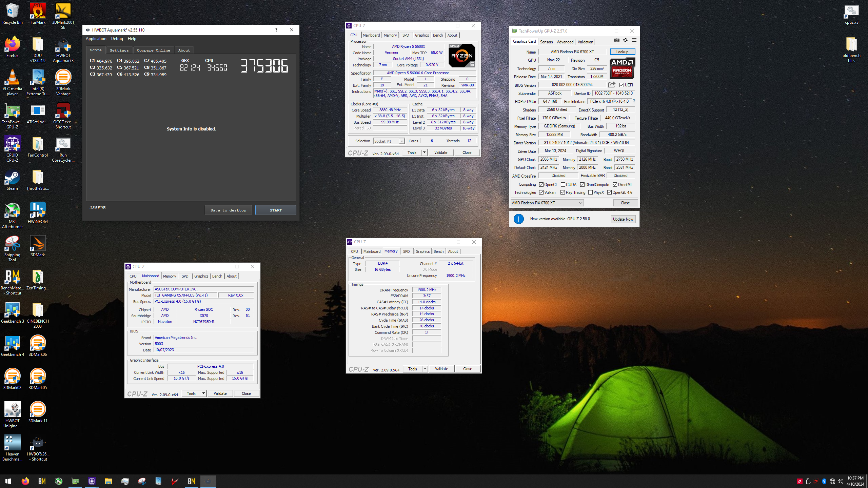Toggle Ray Tracing checkbox in GPU-Z
The image size is (868, 488).
[x=563, y=192]
